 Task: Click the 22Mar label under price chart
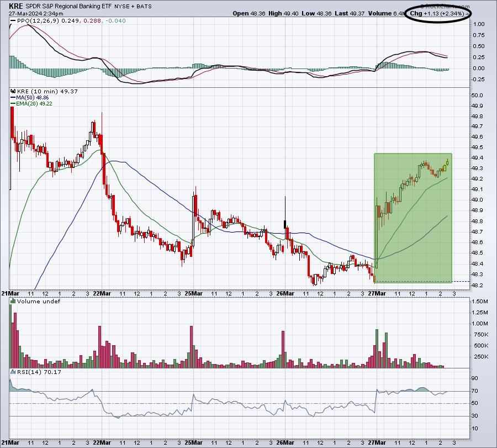[102, 293]
